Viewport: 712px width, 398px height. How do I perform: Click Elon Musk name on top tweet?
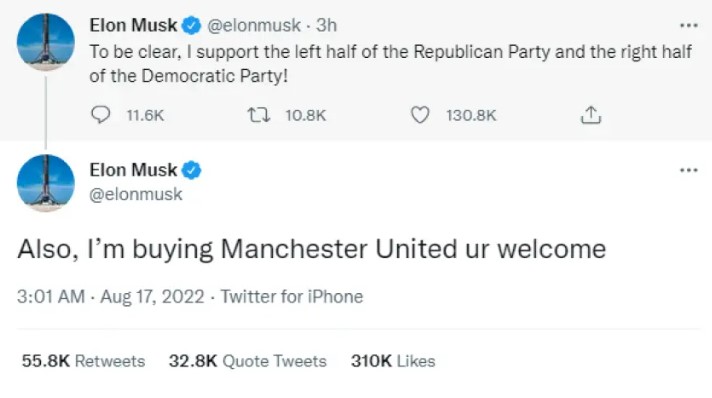[133, 25]
